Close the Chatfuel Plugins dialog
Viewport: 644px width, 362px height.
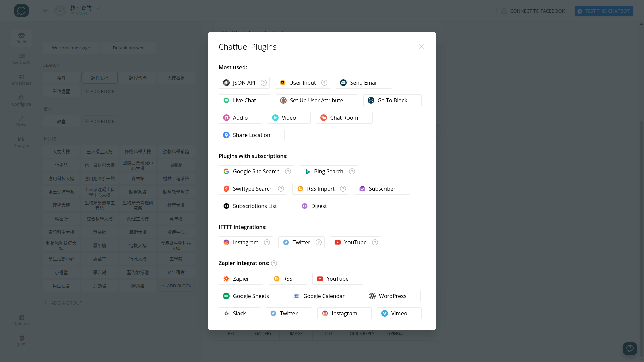pyautogui.click(x=421, y=47)
